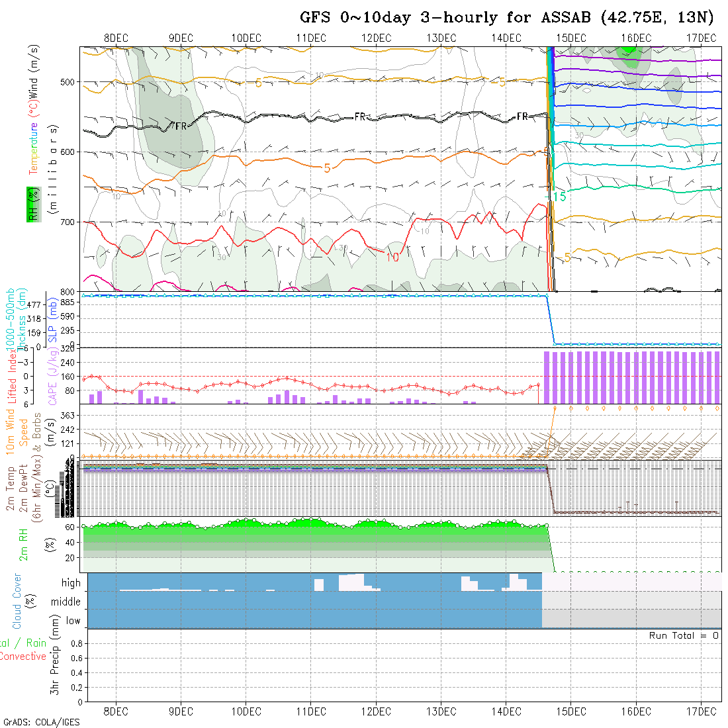The width and height of the screenshot is (728, 728).
Task: Click the '12DEC' label on the top axis
Action: pyautogui.click(x=376, y=38)
